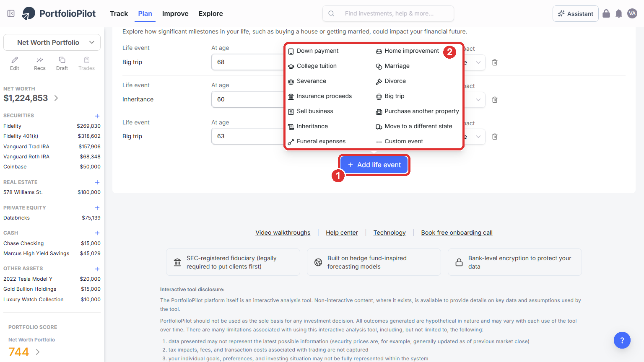Go to the Track tab
Screen dimensions: 644x362
click(x=119, y=13)
